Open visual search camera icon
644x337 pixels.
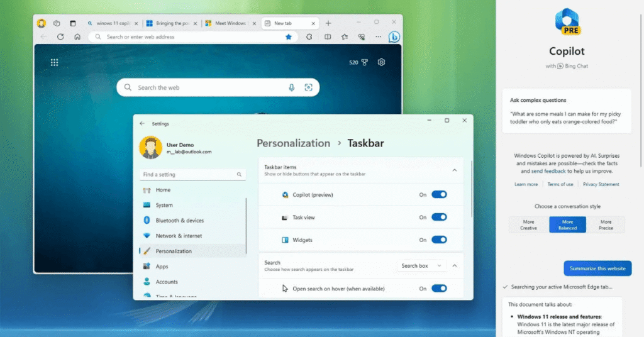[308, 87]
